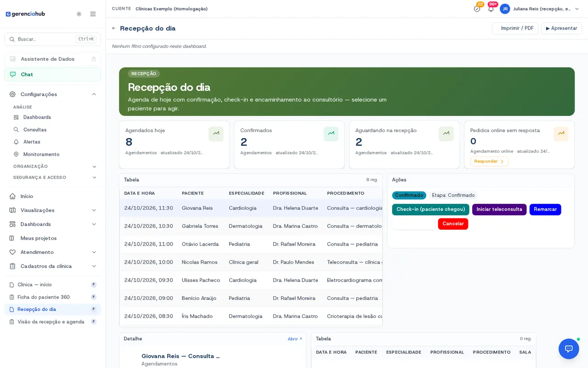Expand Cadastros da clínica menu
Viewport: 588px width, 368px height.
pos(52,266)
